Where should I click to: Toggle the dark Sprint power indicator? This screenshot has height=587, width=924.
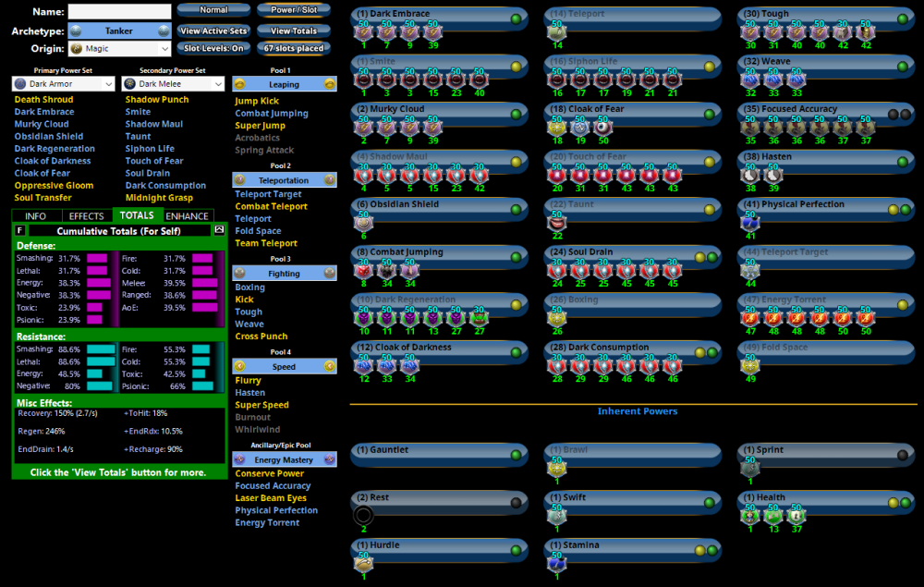coord(902,455)
